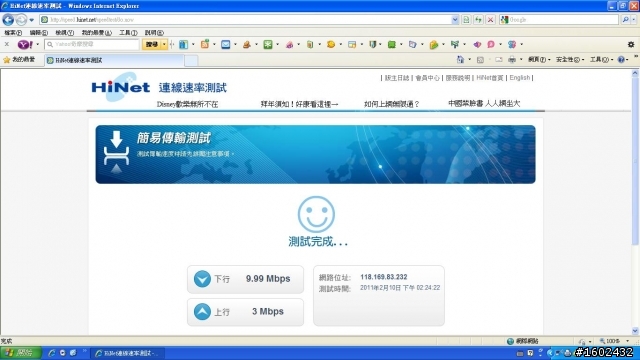Click the download arrow icon beside 下行
Image resolution: width=640 pixels, height=360 pixels.
pos(202,279)
